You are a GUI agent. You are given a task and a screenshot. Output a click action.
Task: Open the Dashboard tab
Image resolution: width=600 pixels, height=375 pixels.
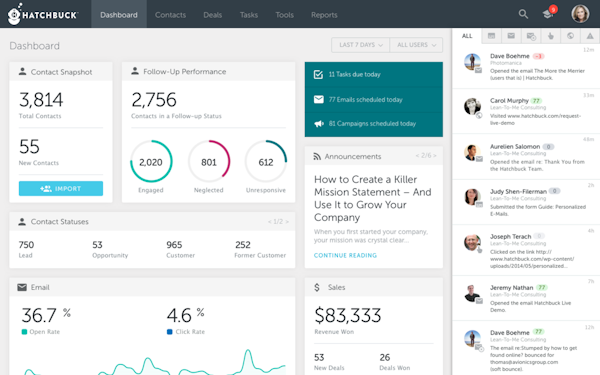(x=119, y=15)
